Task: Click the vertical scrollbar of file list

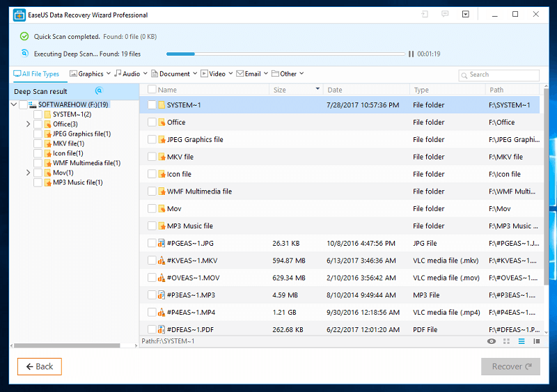Action: pyautogui.click(x=546, y=187)
